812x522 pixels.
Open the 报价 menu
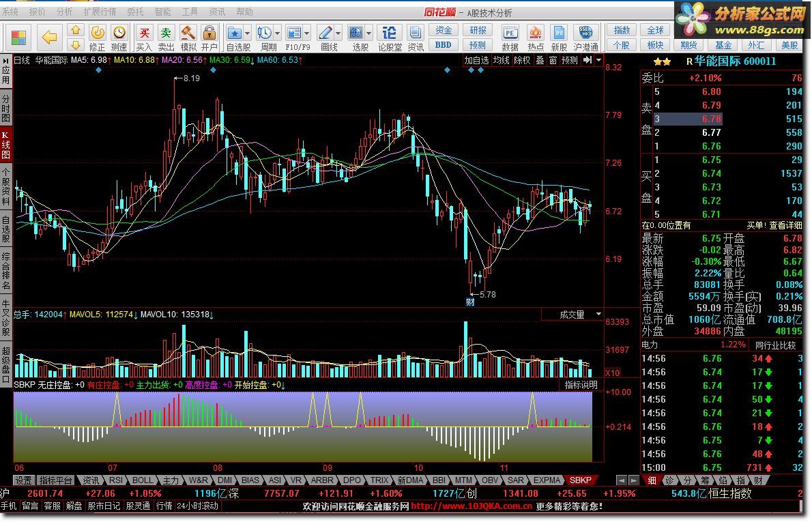tap(37, 12)
